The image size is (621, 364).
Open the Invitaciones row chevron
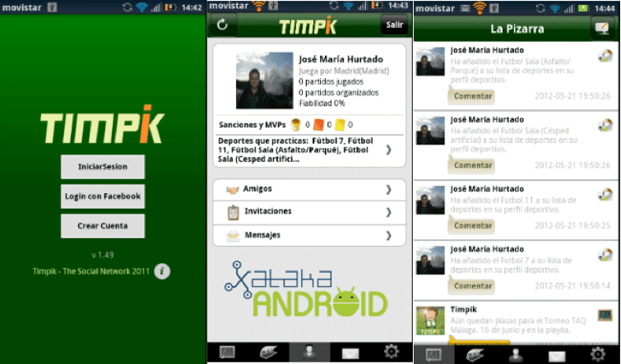388,213
